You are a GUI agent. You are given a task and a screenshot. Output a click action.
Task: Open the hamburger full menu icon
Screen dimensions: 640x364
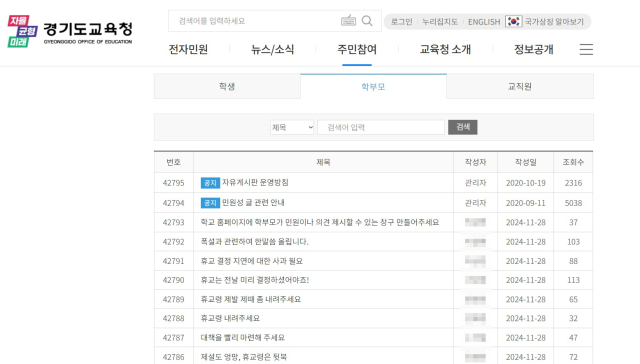586,49
